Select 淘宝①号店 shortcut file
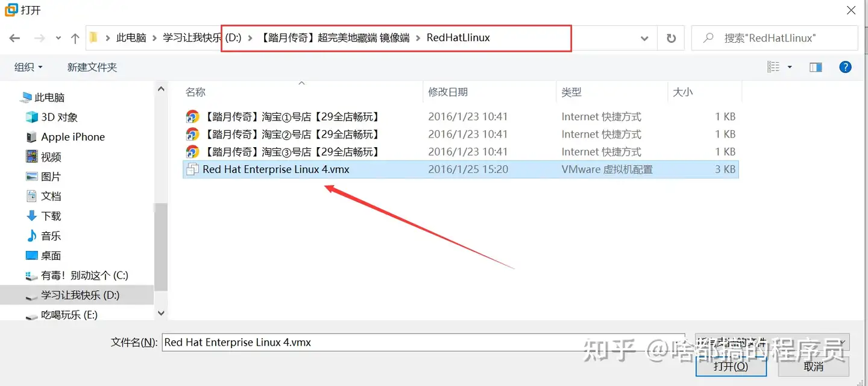The image size is (868, 386). pyautogui.click(x=461, y=117)
